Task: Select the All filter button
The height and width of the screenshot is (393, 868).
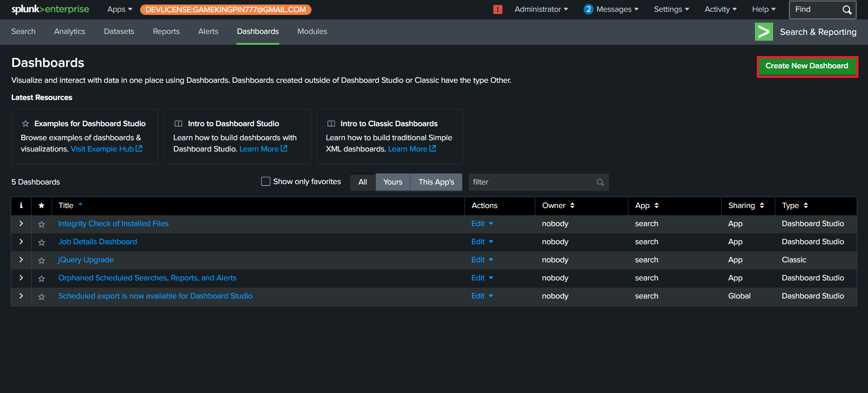Action: pos(363,182)
